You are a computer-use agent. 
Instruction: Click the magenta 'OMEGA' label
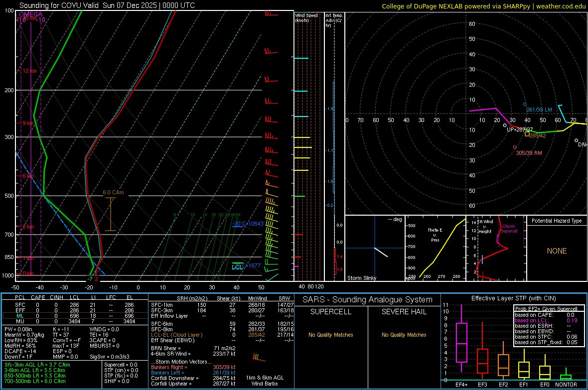[x=31, y=14]
